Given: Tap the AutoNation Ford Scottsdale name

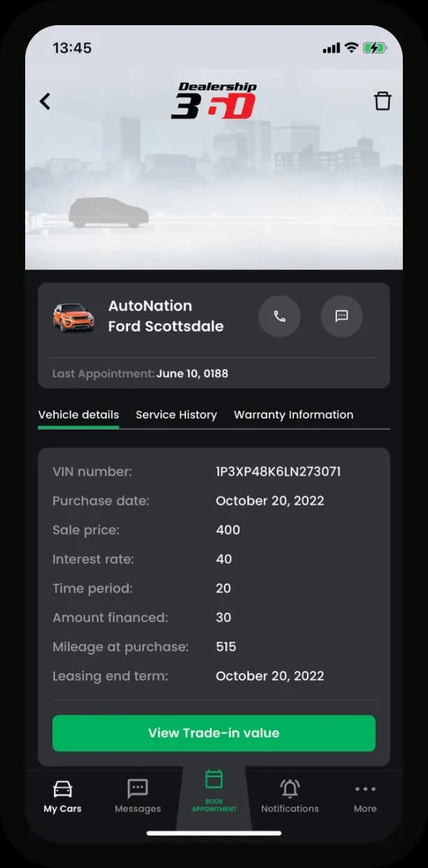Looking at the screenshot, I should pyautogui.click(x=166, y=316).
